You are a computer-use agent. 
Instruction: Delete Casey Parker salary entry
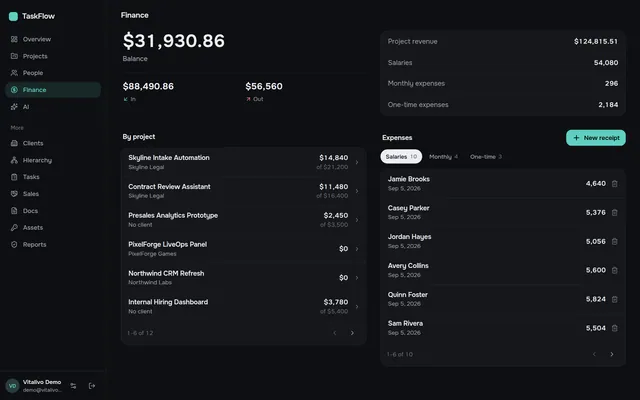point(615,213)
